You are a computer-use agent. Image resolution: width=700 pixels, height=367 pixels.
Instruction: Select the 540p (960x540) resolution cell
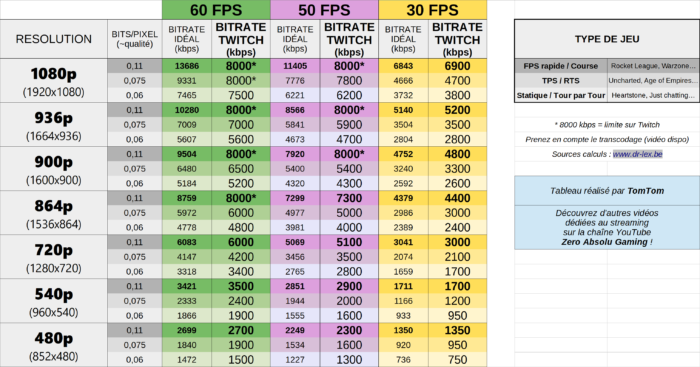coord(54,301)
